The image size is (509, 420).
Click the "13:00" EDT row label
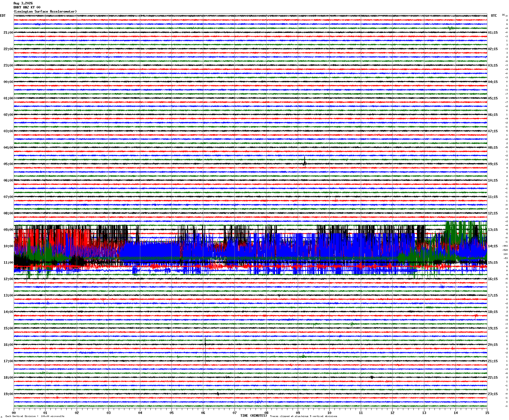(8, 295)
